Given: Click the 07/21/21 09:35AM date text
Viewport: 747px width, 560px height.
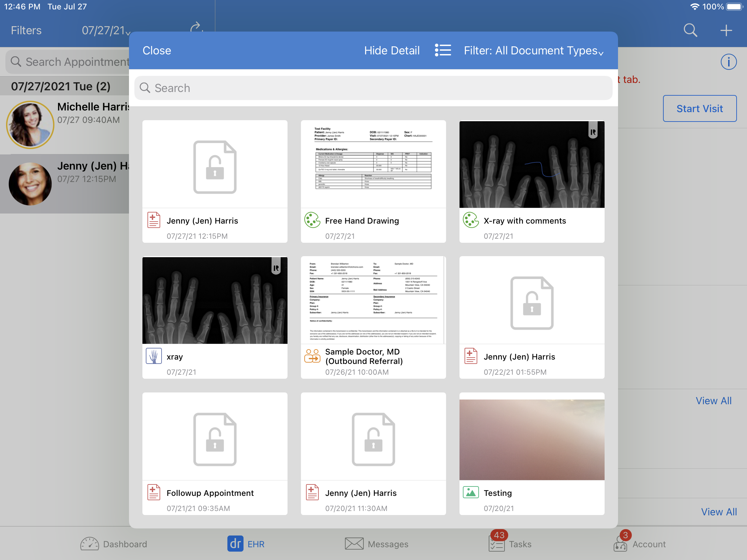Looking at the screenshot, I should (x=198, y=508).
